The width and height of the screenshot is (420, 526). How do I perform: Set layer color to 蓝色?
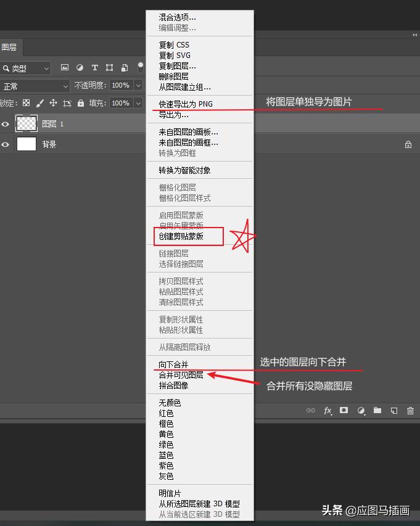[x=166, y=455]
